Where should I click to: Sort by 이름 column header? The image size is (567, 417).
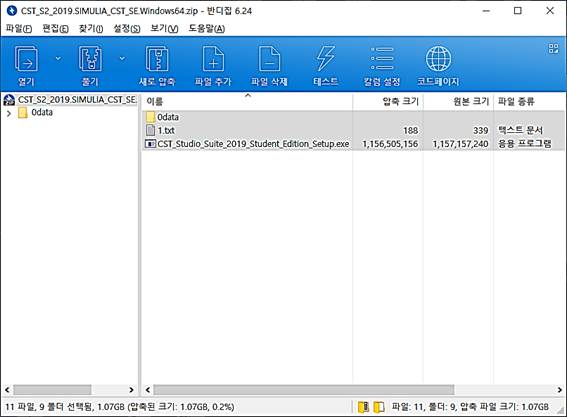tap(247, 101)
